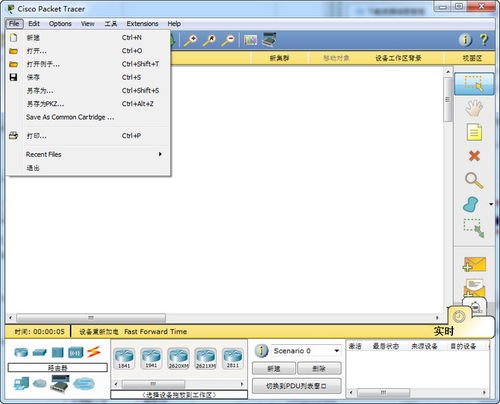Select the Resize Shape tool

[474, 228]
